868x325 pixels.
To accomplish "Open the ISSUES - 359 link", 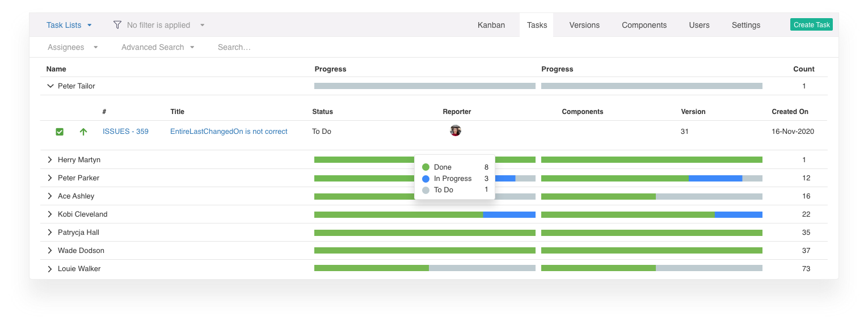I will pyautogui.click(x=125, y=132).
